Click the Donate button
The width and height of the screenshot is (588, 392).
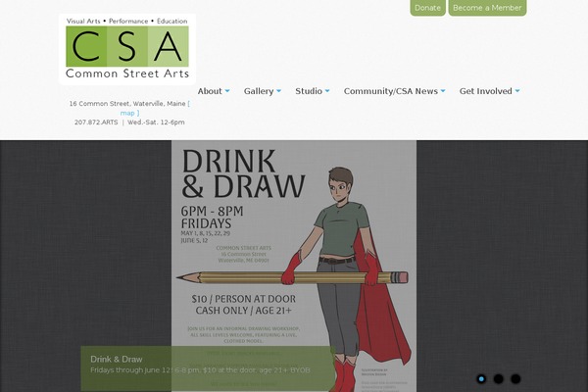(427, 8)
